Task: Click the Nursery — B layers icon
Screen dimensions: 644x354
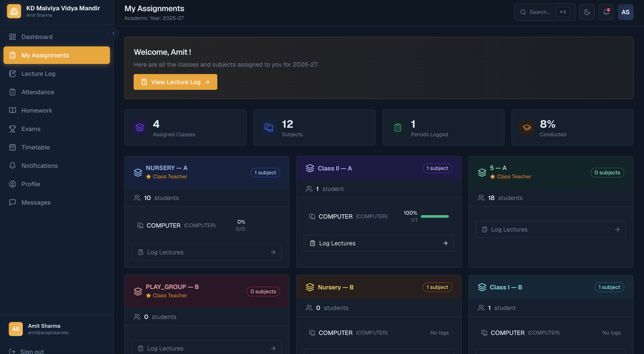Action: [x=310, y=287]
